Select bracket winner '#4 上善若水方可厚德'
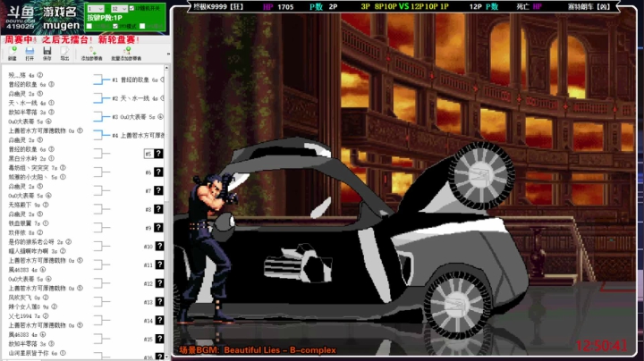The height and width of the screenshot is (361, 644). point(138,136)
